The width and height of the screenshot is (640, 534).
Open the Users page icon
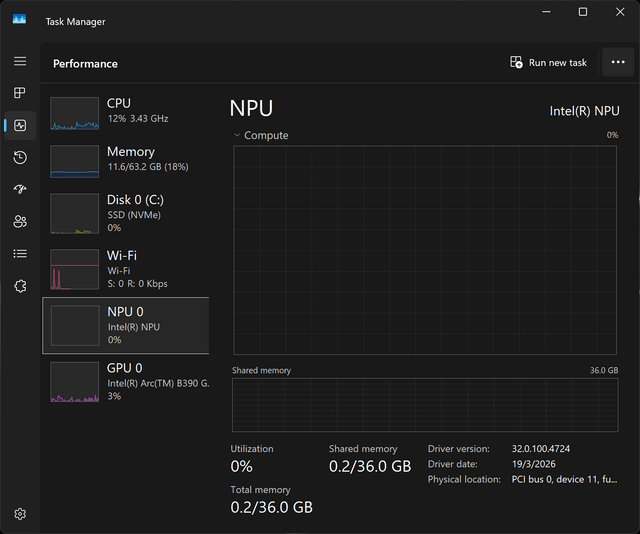(x=20, y=222)
